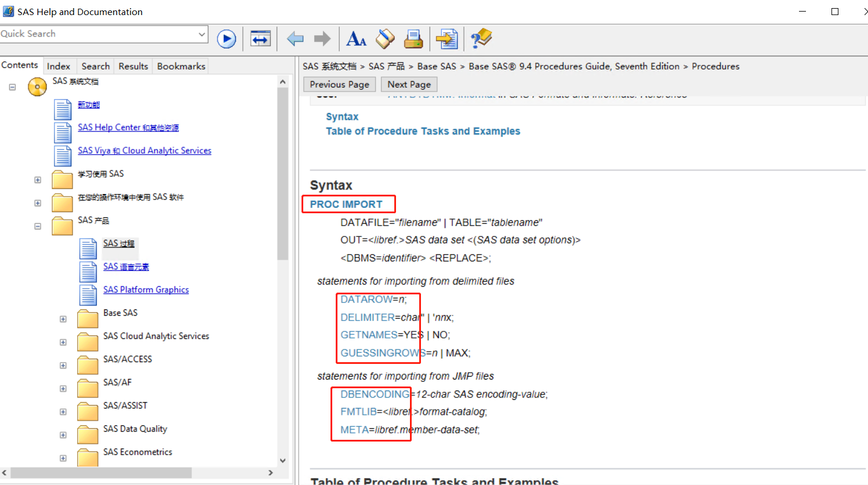Expand the SAS Data Quality folder
This screenshot has height=485, width=868.
pos(63,435)
